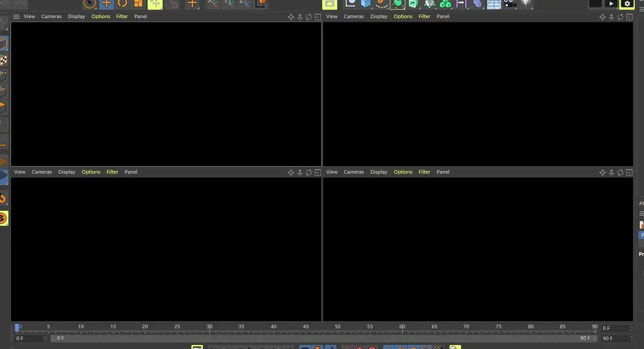644x349 pixels.
Task: Click the yellow-highlighted transform tool icon
Action: (155, 4)
